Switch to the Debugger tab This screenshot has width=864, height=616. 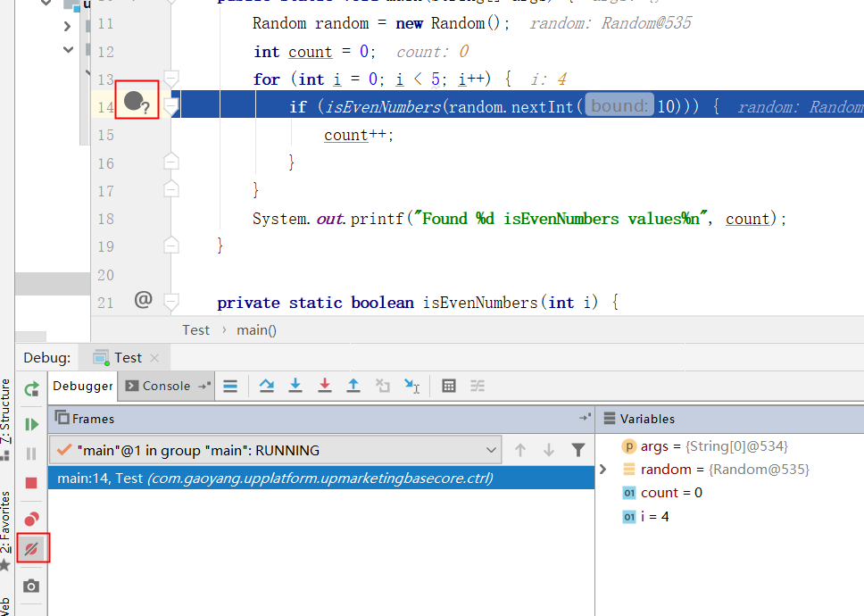(x=83, y=386)
